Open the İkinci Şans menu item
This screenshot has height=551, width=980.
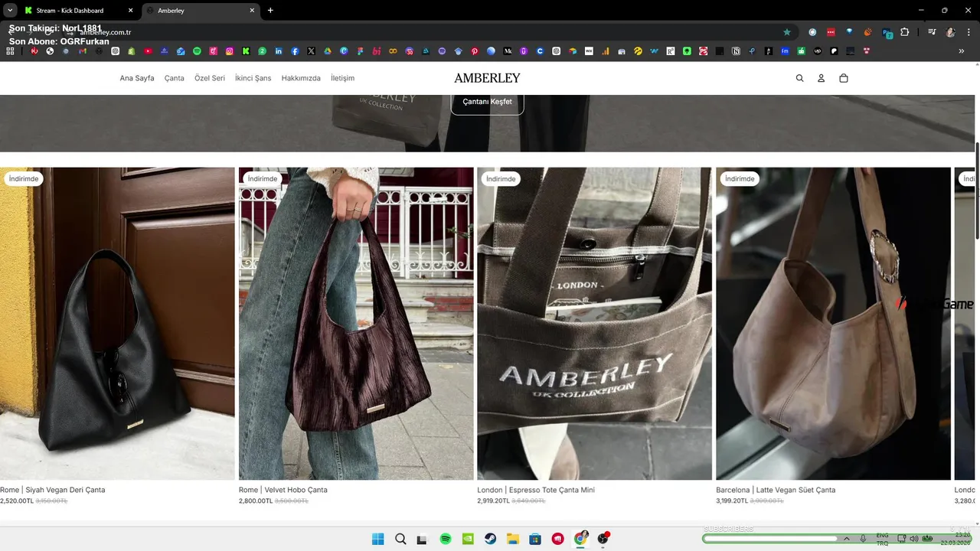[253, 78]
